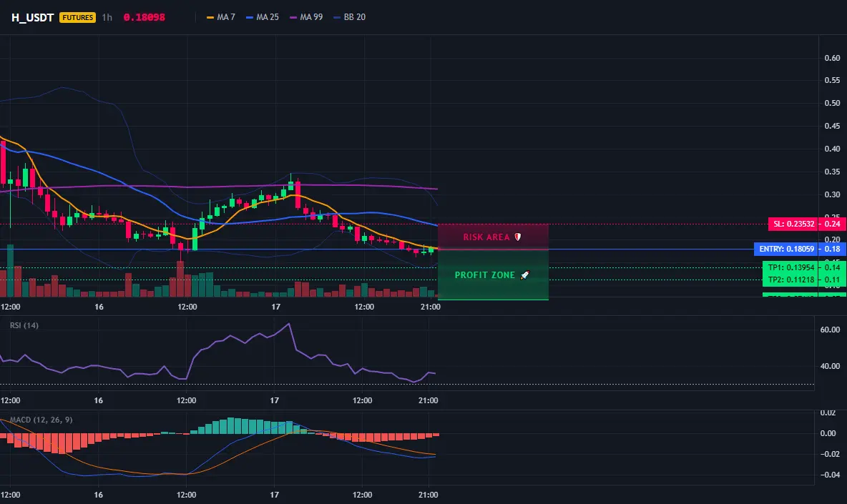Viewport: 847px width, 504px height.
Task: Click the 16 date label under MACD pane
Action: click(98, 495)
